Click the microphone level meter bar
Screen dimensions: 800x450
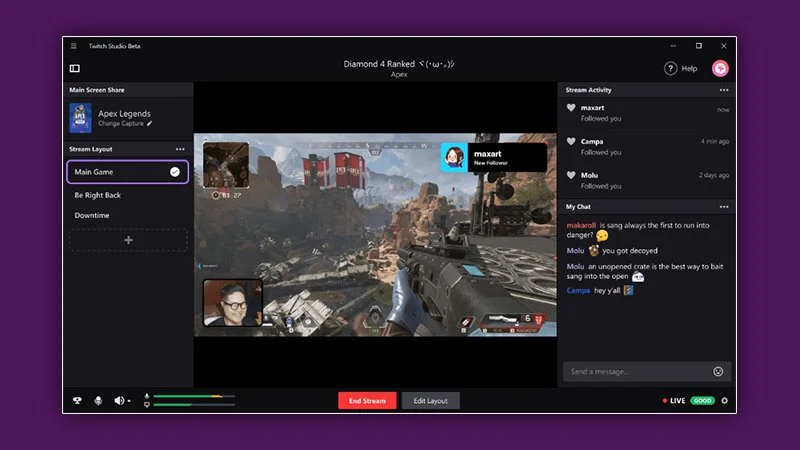(194, 396)
